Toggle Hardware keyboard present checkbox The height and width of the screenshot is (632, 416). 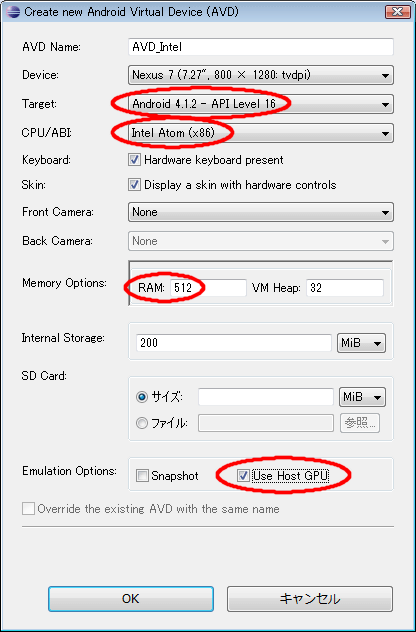(134, 160)
